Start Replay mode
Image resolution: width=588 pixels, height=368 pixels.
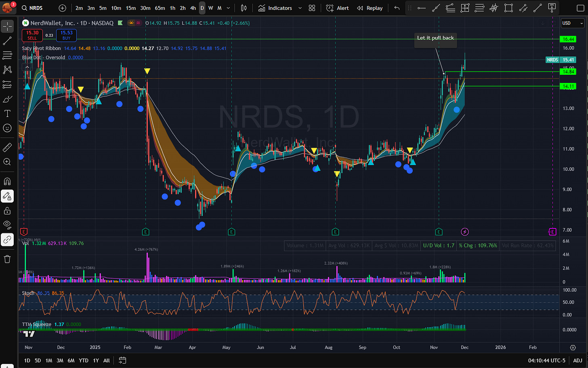[x=370, y=8]
